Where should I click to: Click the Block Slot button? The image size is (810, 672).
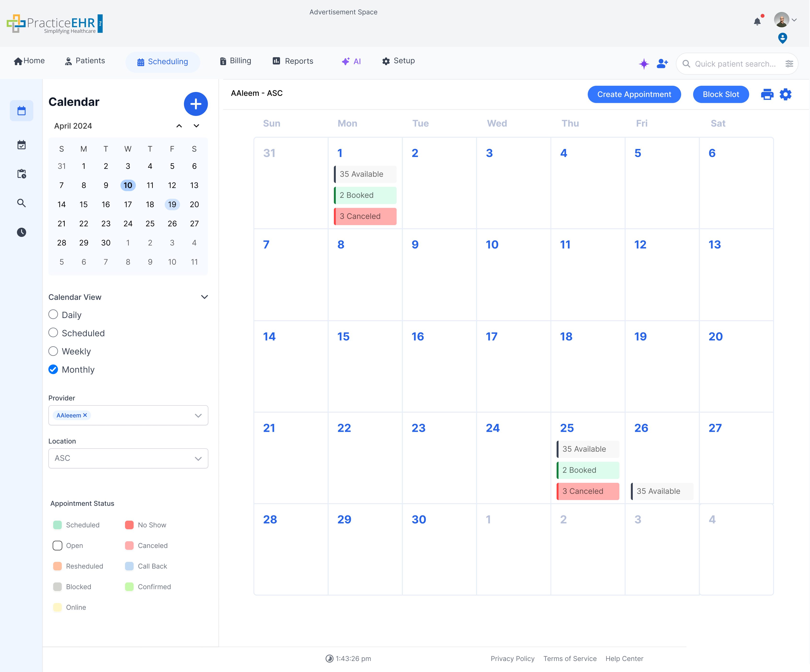coord(720,95)
